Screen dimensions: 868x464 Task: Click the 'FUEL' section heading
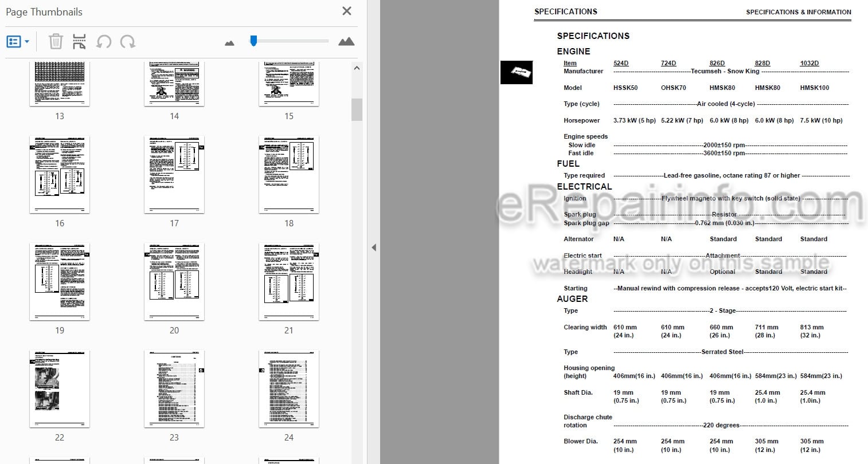(568, 163)
